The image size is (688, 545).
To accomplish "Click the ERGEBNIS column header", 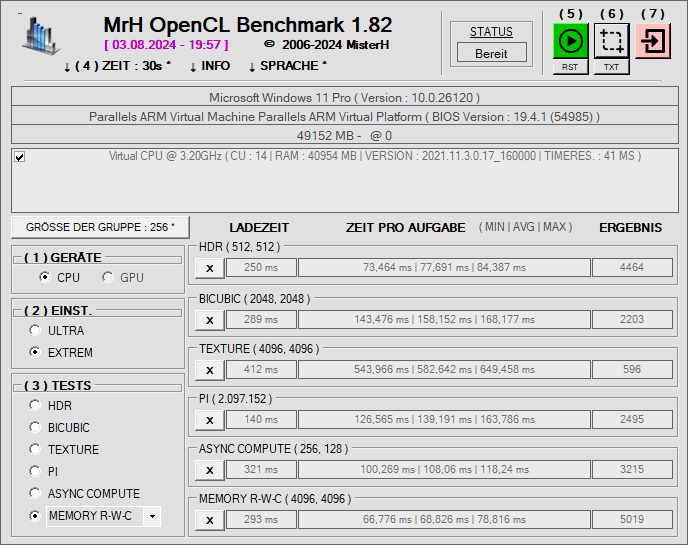I will (x=631, y=227).
